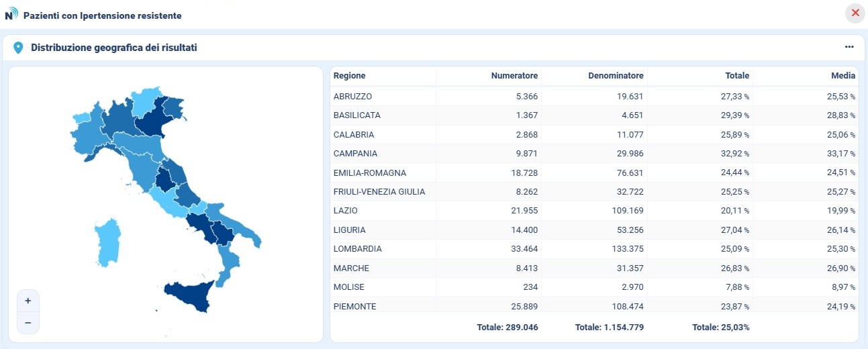The image size is (868, 349).
Task: Sort table by Media column header
Action: coord(843,76)
